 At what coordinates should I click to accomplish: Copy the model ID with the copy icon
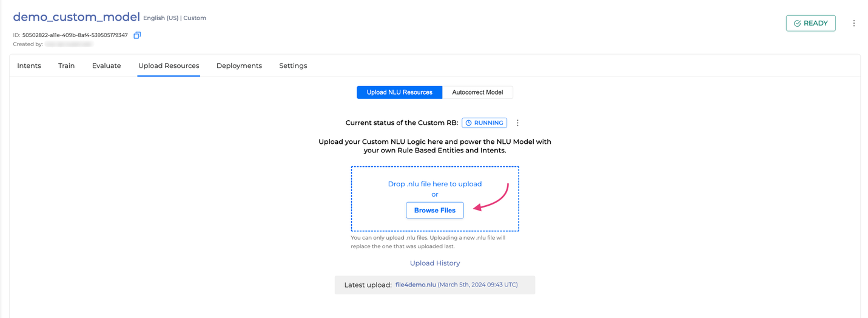click(137, 35)
